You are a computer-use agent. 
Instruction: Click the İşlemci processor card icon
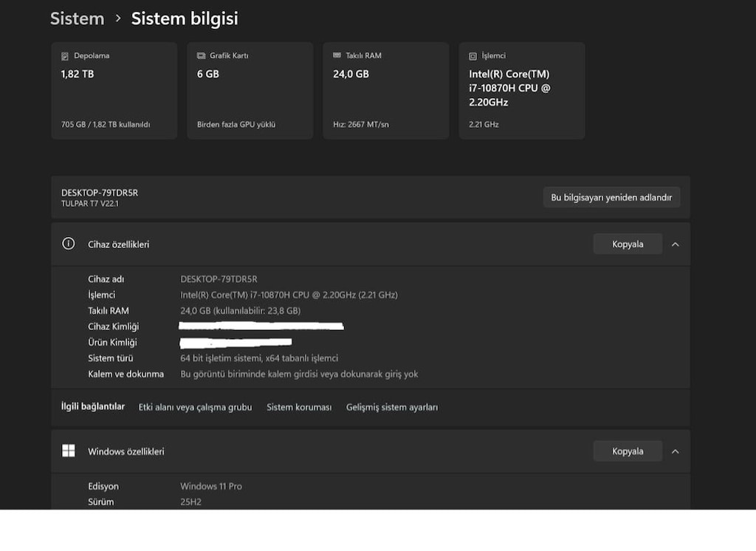coord(473,56)
